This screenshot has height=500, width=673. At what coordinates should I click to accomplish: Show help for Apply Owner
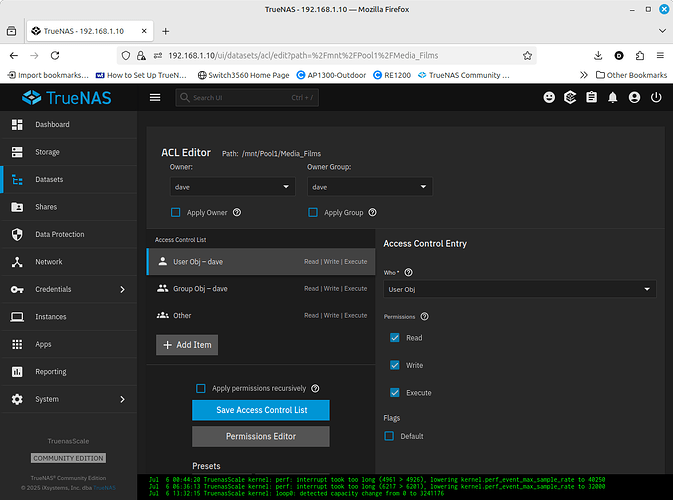(237, 212)
